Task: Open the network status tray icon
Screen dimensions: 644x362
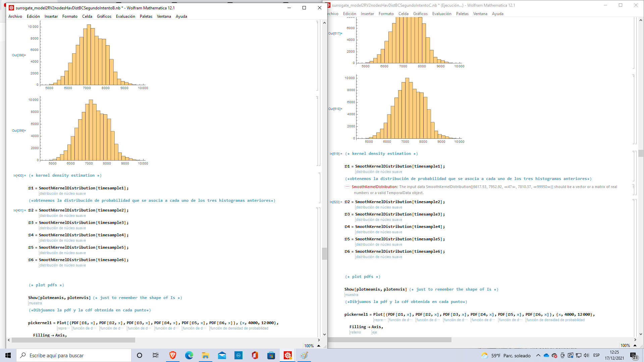Action: (x=579, y=355)
